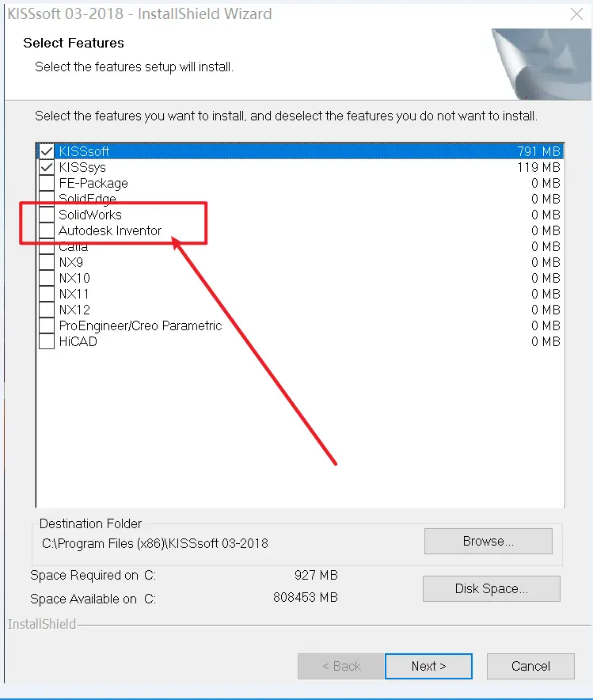Image resolution: width=593 pixels, height=700 pixels.
Task: Select the FE-Package label
Action: click(93, 184)
